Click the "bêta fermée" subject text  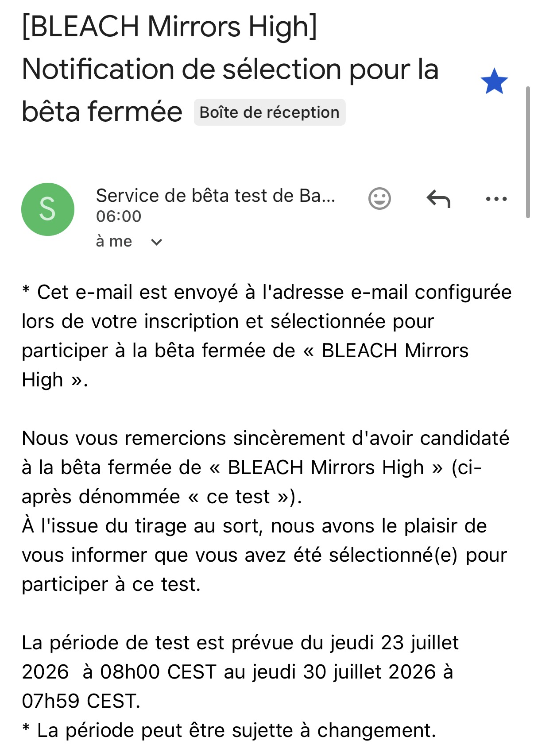pos(102,112)
